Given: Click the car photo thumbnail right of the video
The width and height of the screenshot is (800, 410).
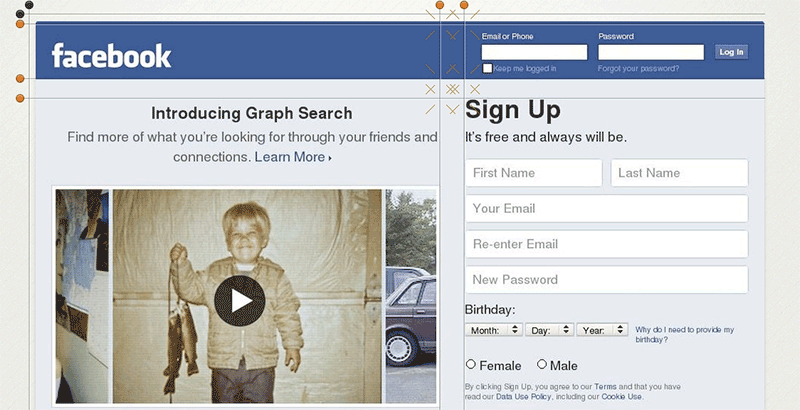Looking at the screenshot, I should click(411, 296).
